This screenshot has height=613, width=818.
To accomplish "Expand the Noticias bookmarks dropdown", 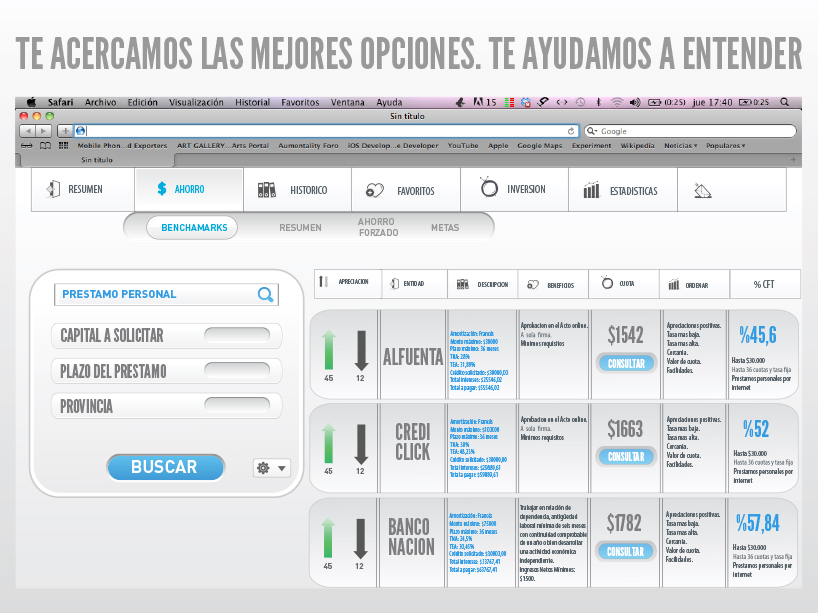I will pos(681,146).
